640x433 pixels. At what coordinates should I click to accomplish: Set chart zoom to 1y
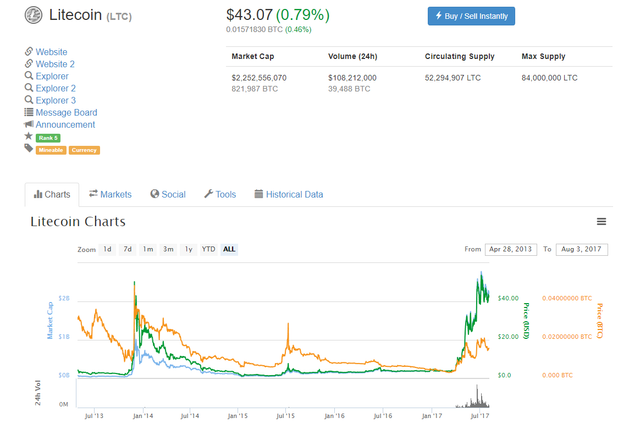click(x=189, y=249)
